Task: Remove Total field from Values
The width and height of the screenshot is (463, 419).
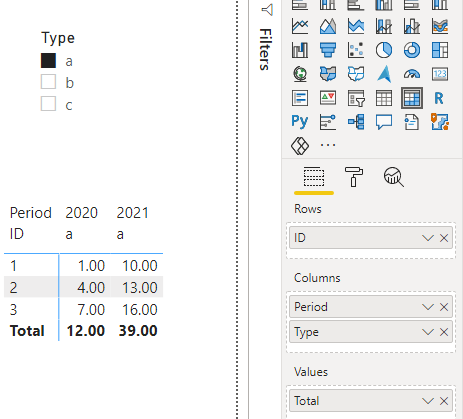Action: coord(444,401)
